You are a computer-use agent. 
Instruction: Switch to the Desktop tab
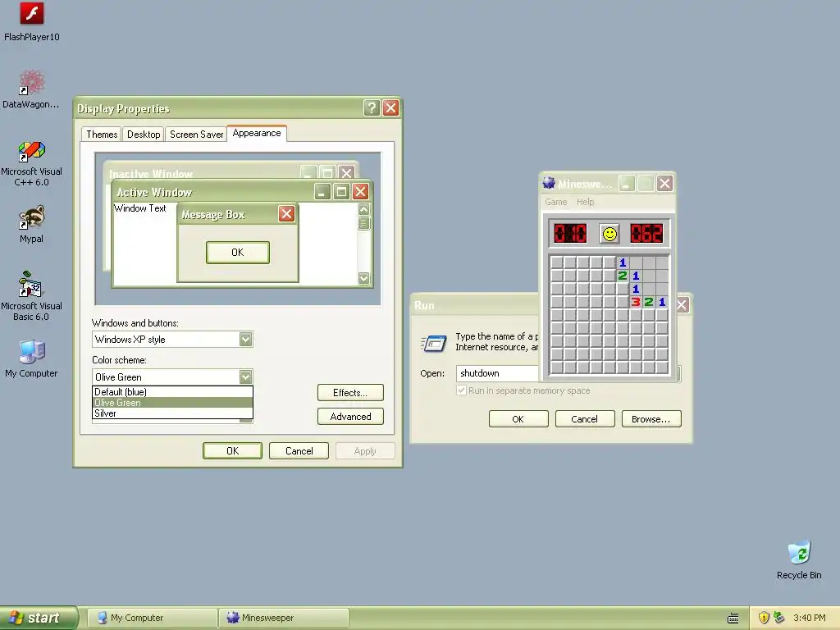[143, 135]
